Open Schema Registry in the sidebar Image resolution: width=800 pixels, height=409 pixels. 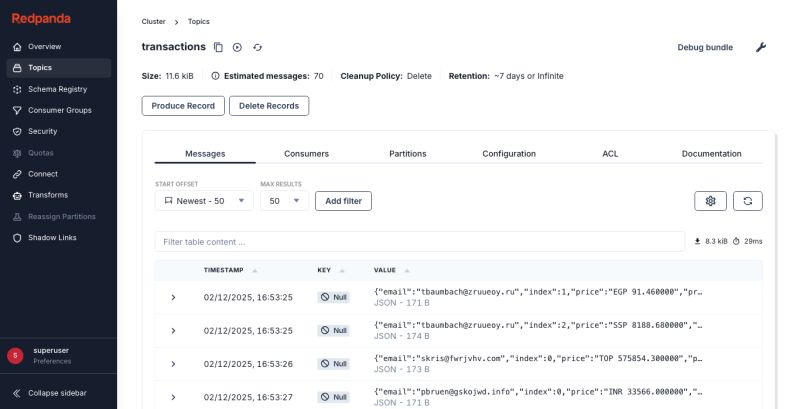59,89
